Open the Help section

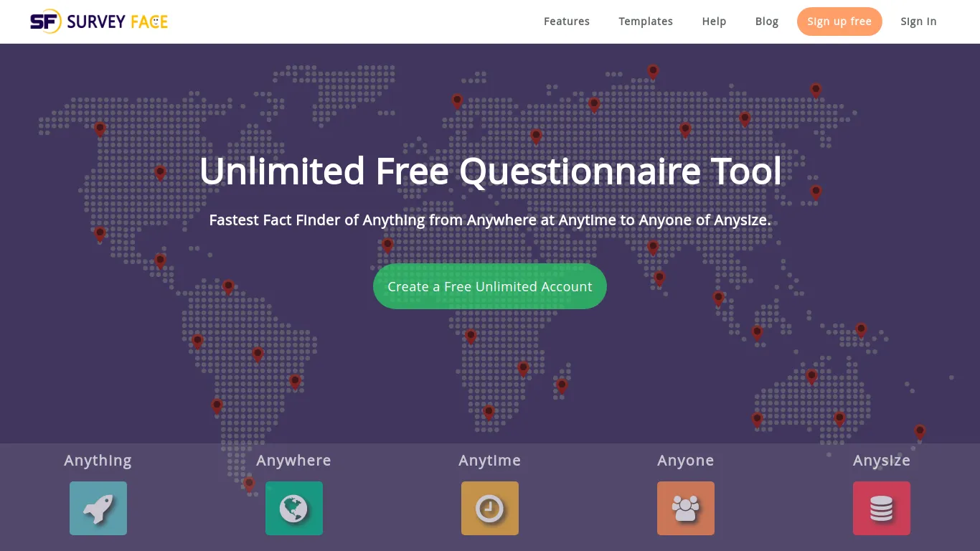(x=714, y=22)
